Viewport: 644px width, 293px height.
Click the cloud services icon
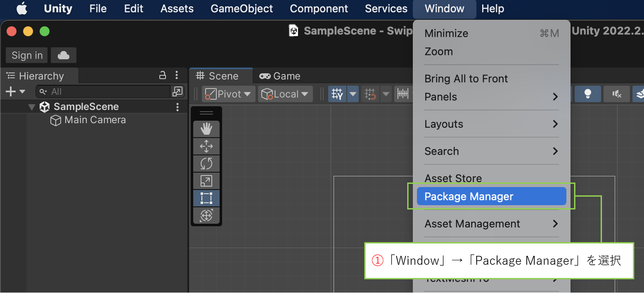point(64,55)
